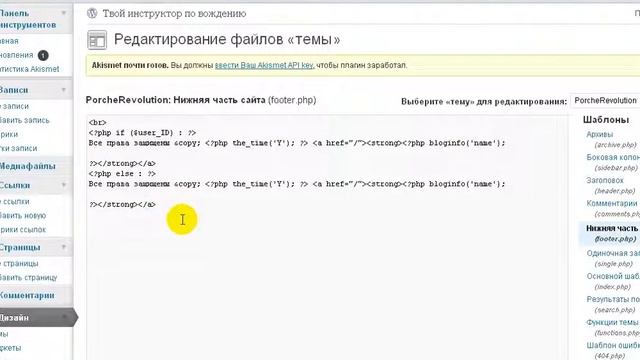Click the Шаблоны heading
Screen dimensions: 640x360
click(x=606, y=120)
